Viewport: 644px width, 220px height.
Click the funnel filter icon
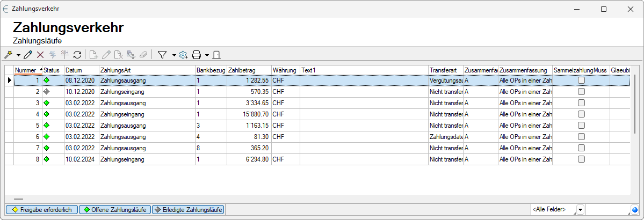pos(162,54)
